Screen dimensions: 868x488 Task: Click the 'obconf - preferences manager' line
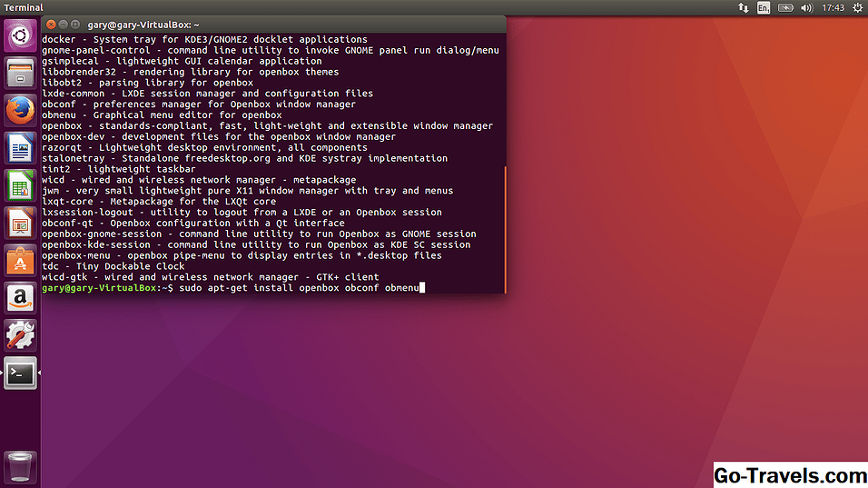click(x=198, y=105)
